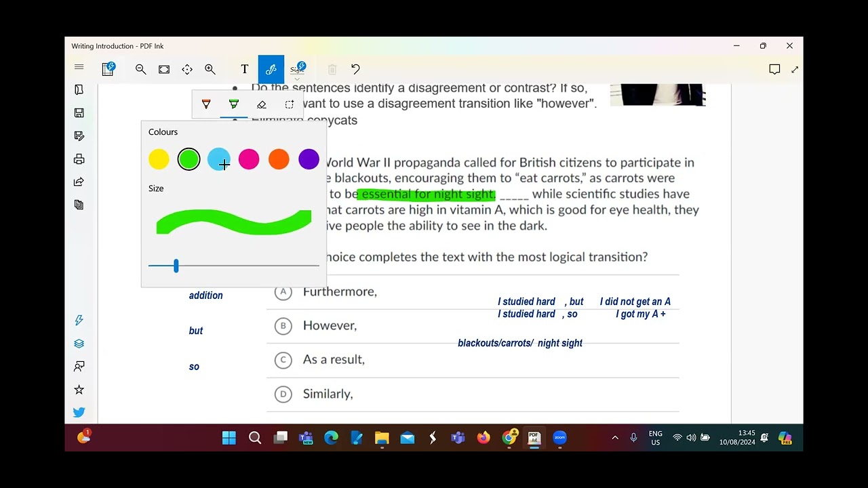868x488 pixels.
Task: Undo the last ink stroke
Action: (x=355, y=69)
